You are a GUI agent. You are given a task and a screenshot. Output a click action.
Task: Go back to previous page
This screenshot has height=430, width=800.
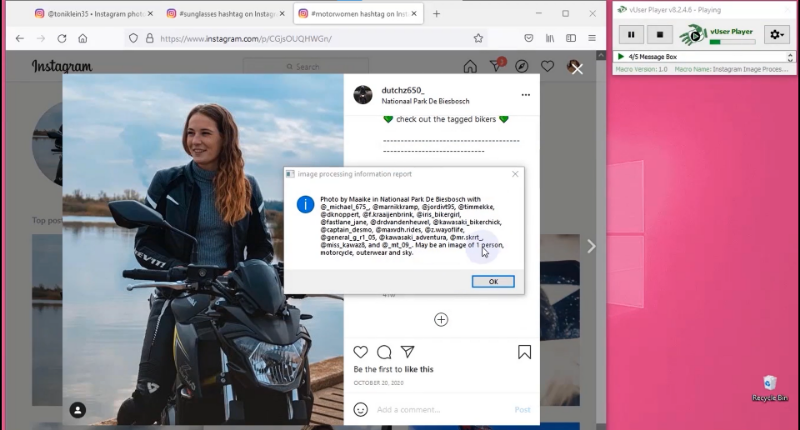coord(19,38)
